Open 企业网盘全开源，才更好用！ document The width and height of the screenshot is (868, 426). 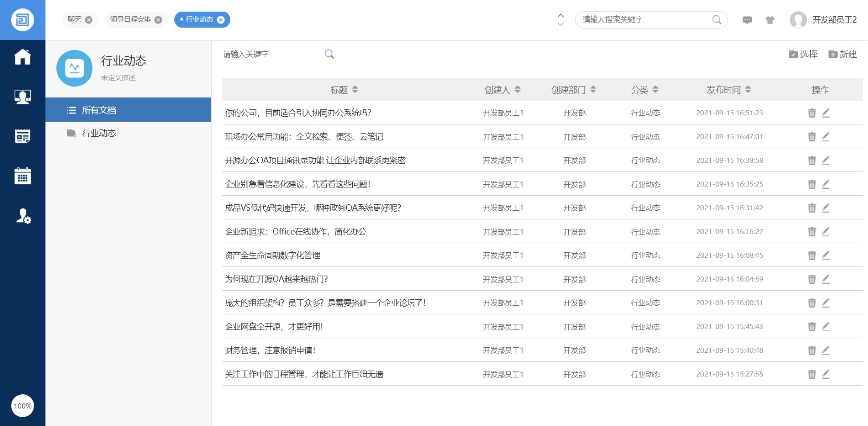point(274,327)
